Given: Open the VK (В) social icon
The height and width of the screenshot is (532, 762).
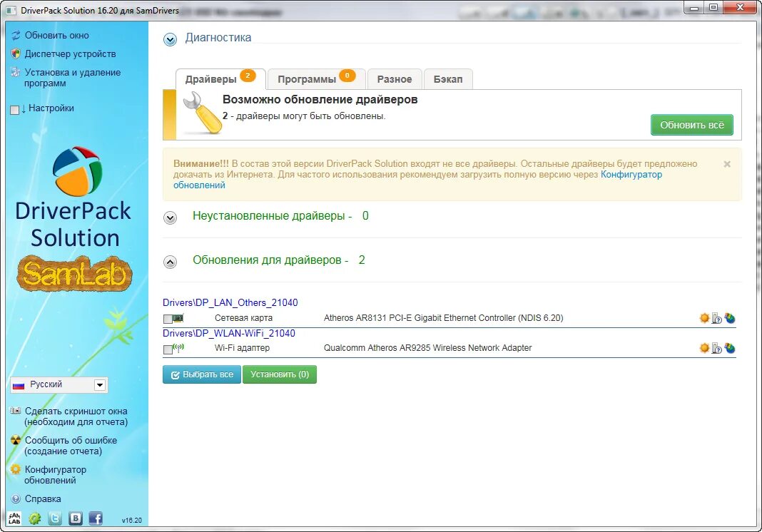Looking at the screenshot, I should (76, 518).
